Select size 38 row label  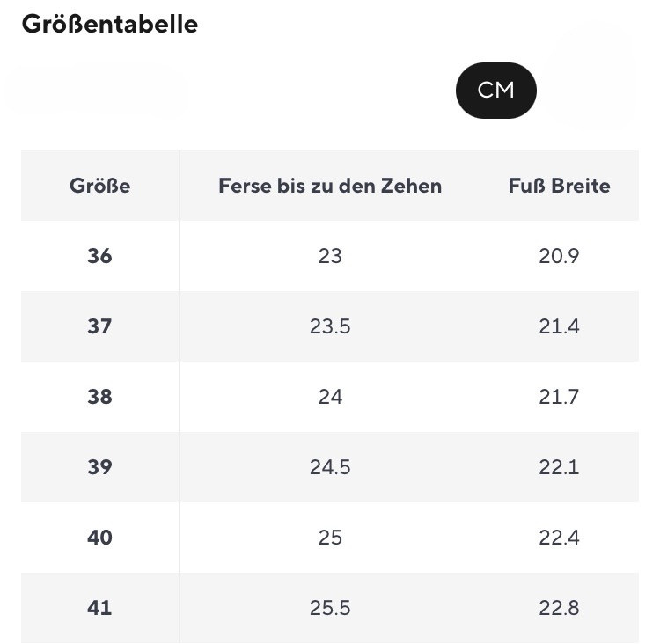[99, 397]
